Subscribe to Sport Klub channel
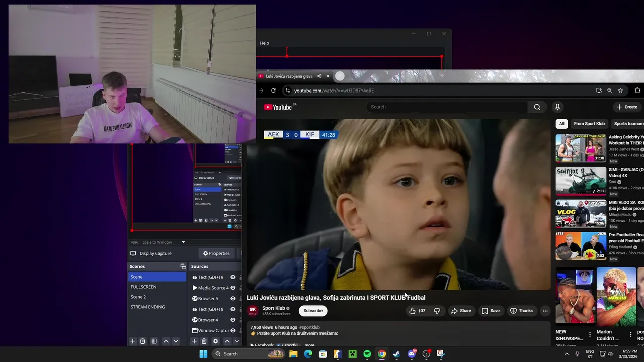 (x=313, y=311)
